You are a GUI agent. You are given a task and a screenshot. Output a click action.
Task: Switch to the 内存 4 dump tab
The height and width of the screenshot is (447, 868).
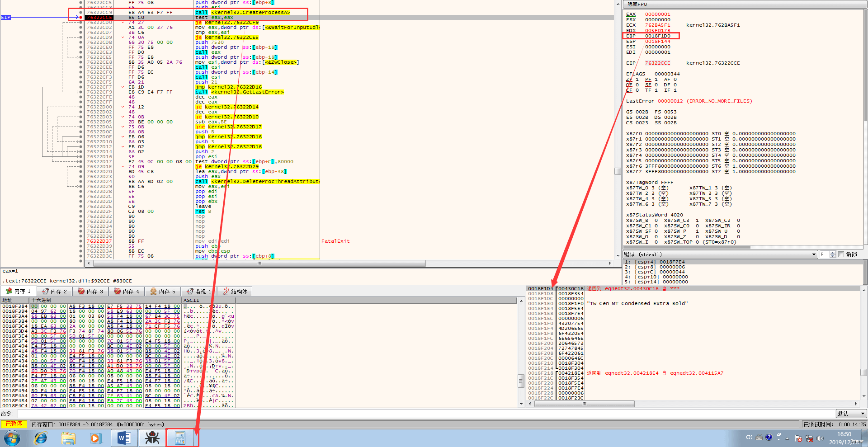[x=127, y=292]
